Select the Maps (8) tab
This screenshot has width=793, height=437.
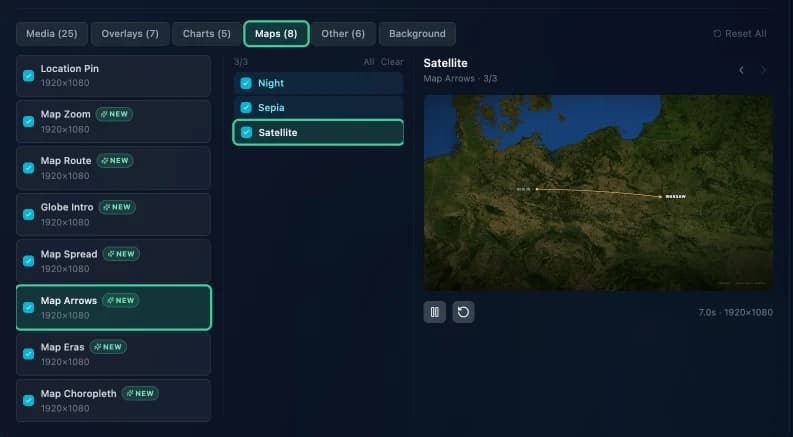coord(276,34)
